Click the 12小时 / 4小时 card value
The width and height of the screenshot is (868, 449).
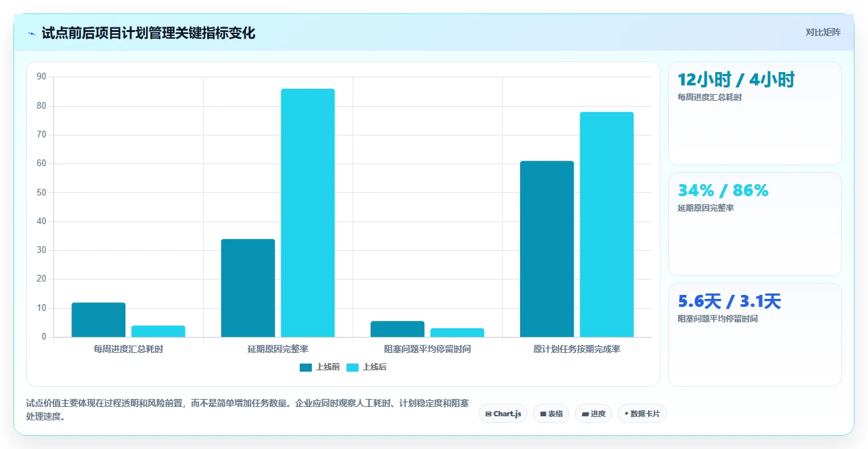point(736,80)
